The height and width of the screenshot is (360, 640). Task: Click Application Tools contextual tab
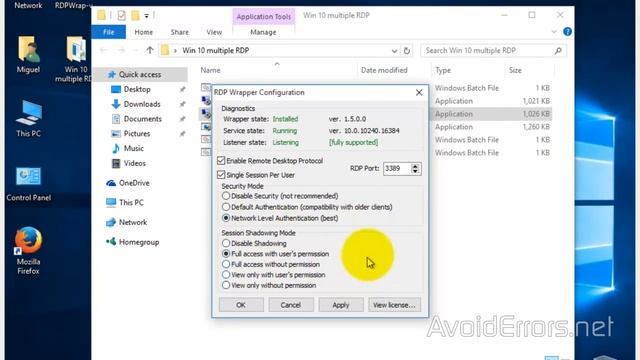(264, 17)
